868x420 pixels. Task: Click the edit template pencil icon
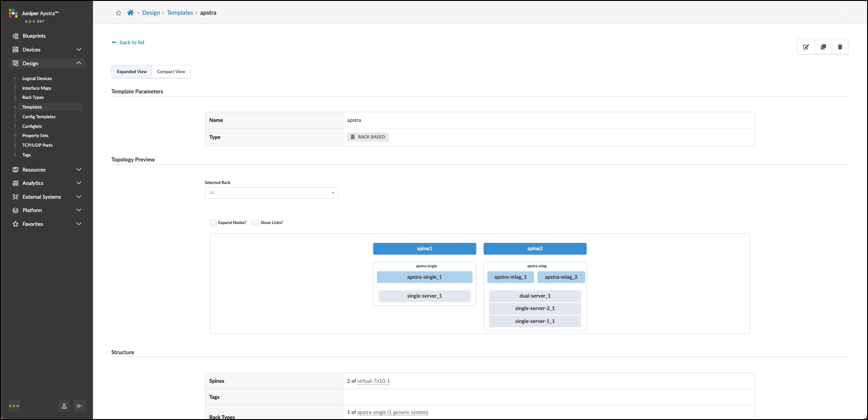pyautogui.click(x=806, y=47)
